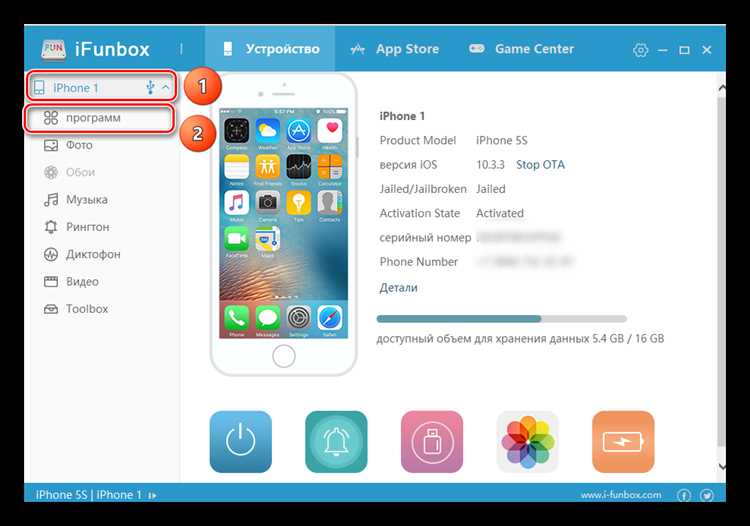The height and width of the screenshot is (526, 750).
Task: Click the программ four-circles icon
Action: coord(51,118)
